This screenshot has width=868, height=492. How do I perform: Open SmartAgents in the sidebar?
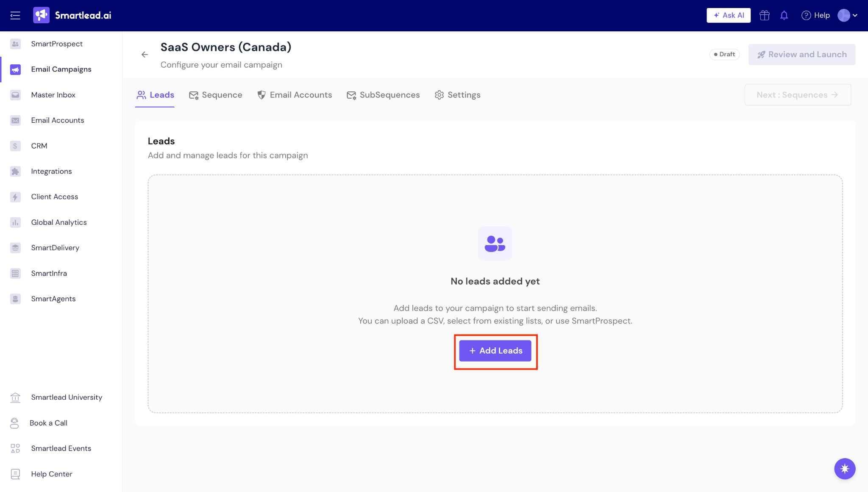point(53,299)
